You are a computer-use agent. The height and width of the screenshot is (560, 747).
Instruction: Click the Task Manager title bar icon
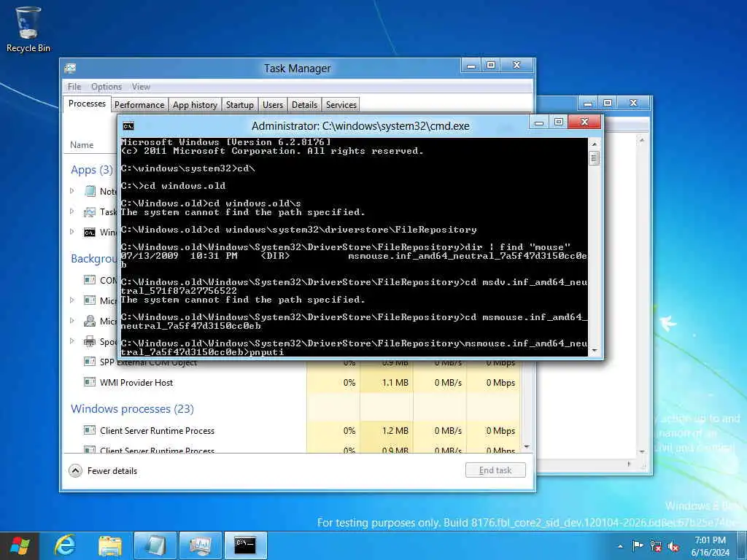pyautogui.click(x=70, y=68)
